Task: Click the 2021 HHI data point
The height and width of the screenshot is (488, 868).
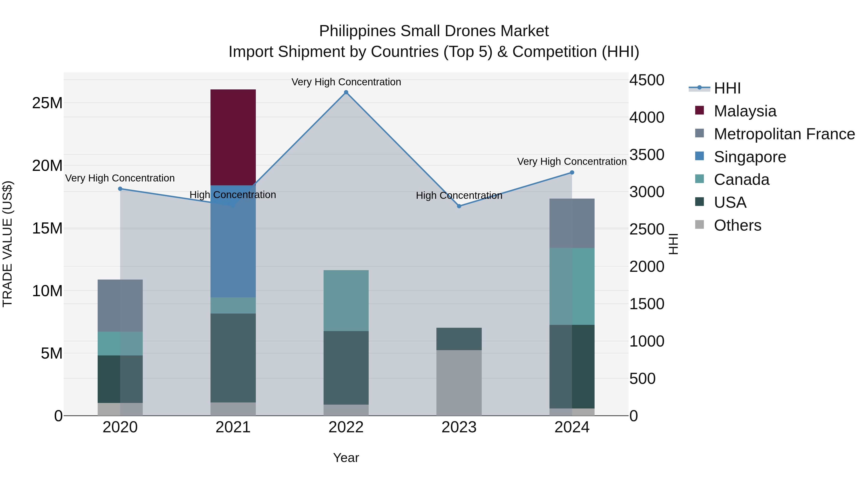Action: coord(233,205)
